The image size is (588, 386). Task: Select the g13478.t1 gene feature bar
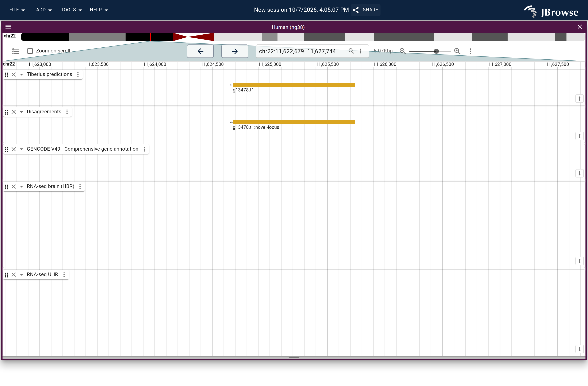pyautogui.click(x=294, y=85)
